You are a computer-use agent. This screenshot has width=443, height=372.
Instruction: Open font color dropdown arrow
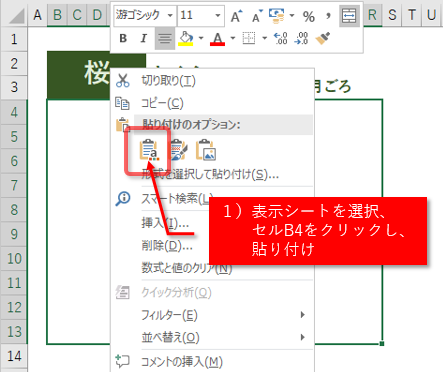point(233,38)
